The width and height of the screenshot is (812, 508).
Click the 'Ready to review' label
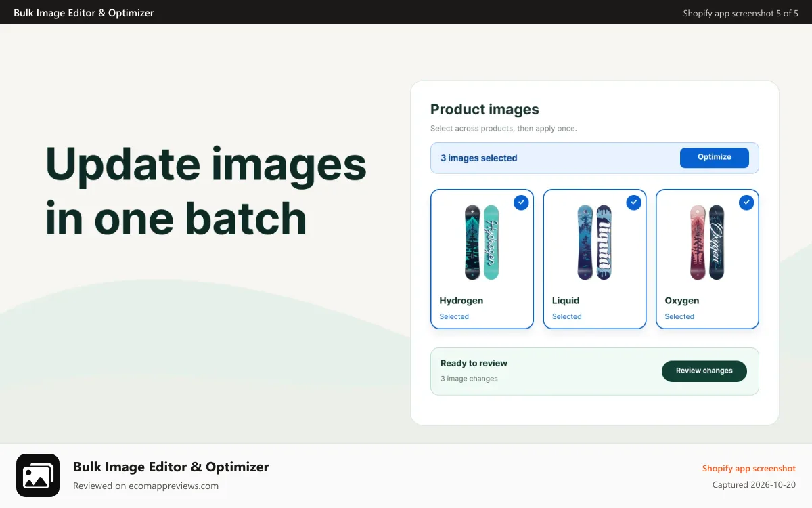coord(474,363)
